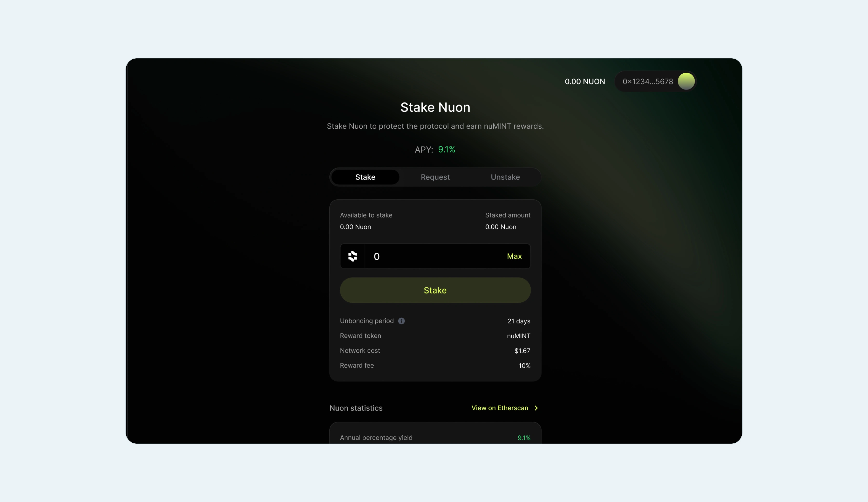This screenshot has height=502, width=868.
Task: Click the 0.00 Nuon value under Available to stake
Action: 355,227
